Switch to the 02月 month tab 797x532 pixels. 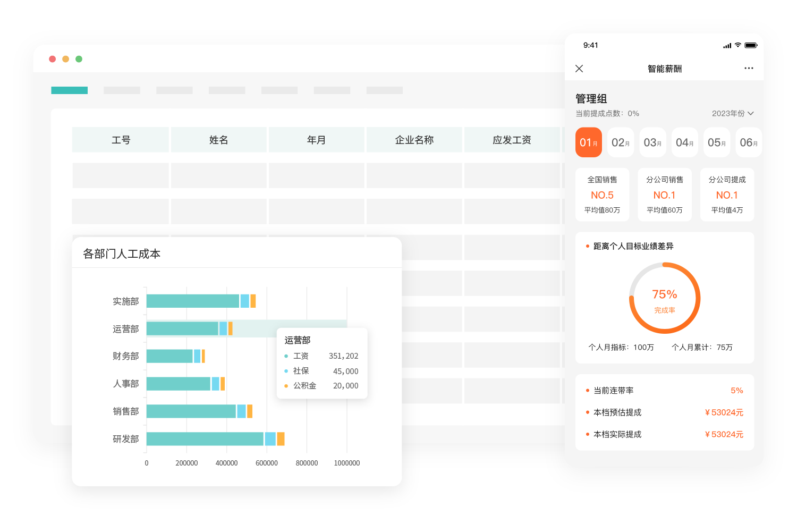click(620, 142)
